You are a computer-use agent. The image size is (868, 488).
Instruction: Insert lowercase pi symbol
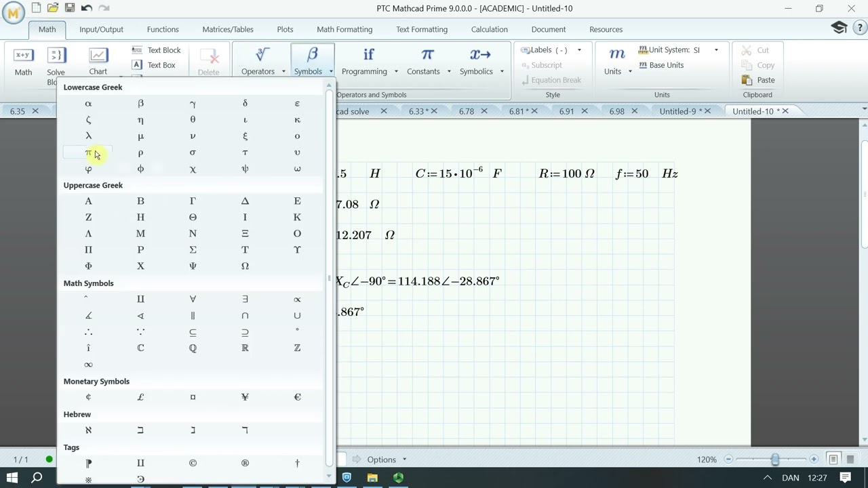click(88, 152)
